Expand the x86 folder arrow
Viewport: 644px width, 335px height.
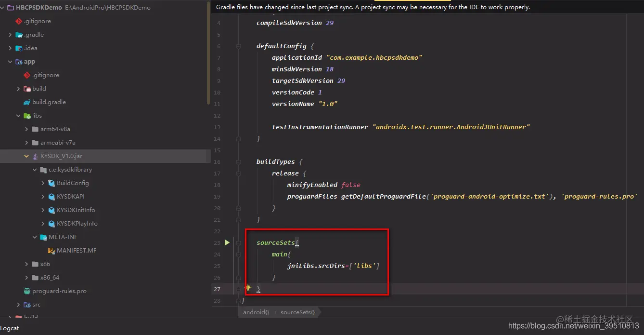[x=26, y=264]
